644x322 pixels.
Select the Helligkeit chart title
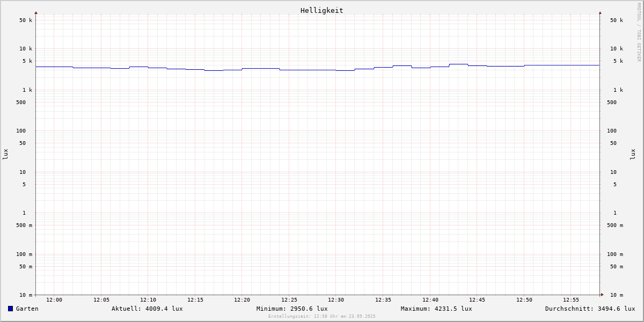(x=321, y=10)
